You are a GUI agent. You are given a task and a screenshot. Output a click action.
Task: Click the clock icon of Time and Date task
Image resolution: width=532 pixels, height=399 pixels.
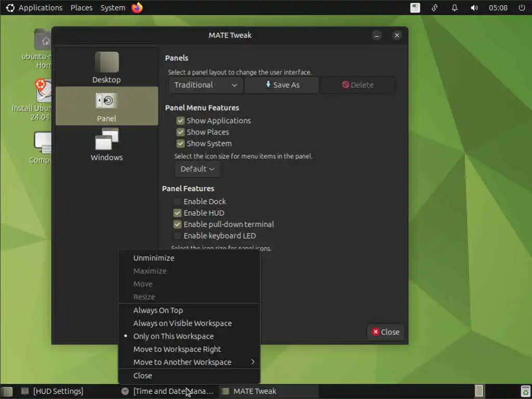click(125, 391)
